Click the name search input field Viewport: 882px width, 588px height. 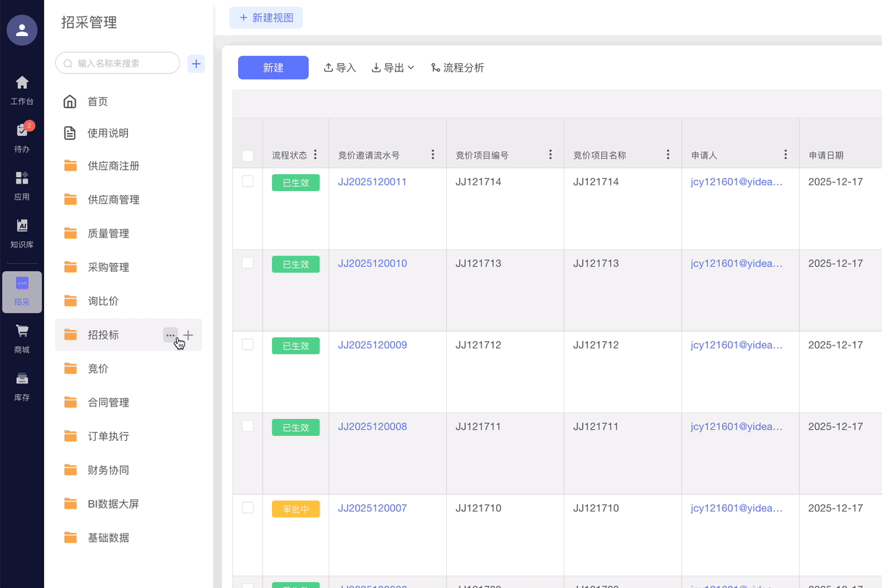coord(121,64)
